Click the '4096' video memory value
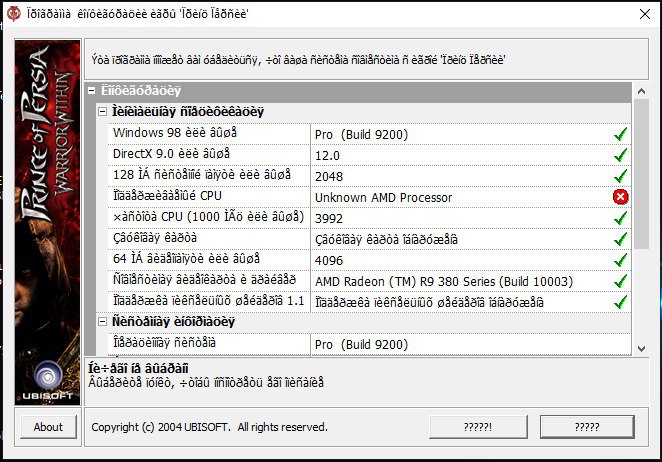This screenshot has height=462, width=662. tap(329, 261)
